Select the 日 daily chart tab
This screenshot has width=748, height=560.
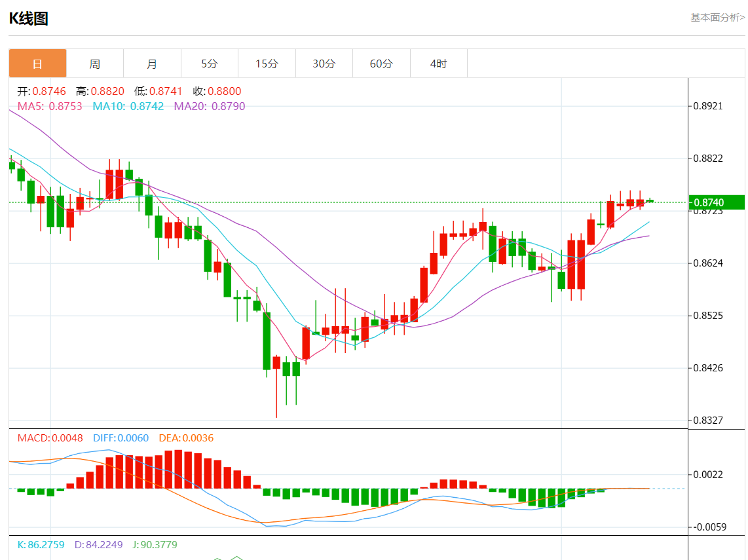click(x=38, y=64)
